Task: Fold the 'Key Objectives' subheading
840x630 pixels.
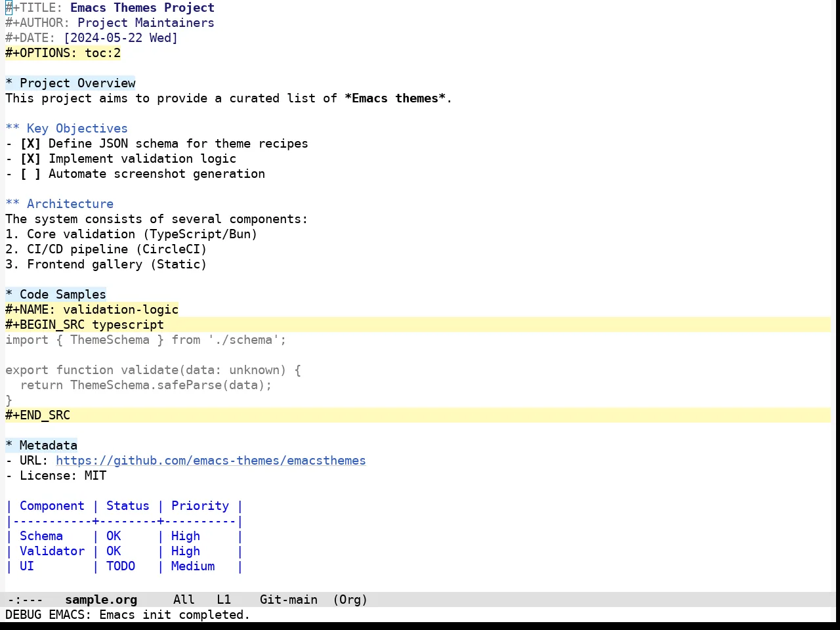Action: (66, 129)
